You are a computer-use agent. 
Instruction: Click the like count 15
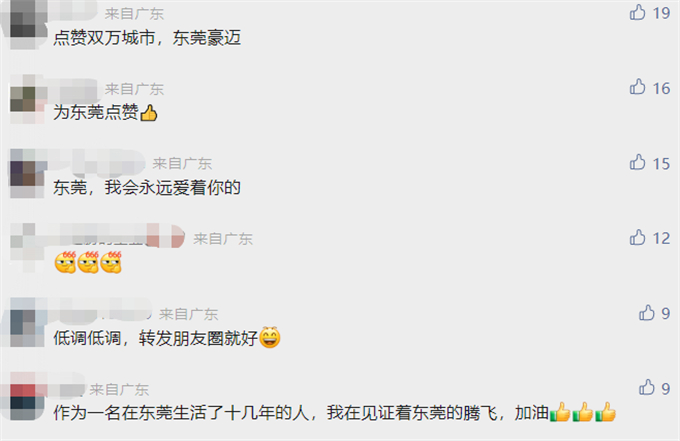(x=661, y=164)
